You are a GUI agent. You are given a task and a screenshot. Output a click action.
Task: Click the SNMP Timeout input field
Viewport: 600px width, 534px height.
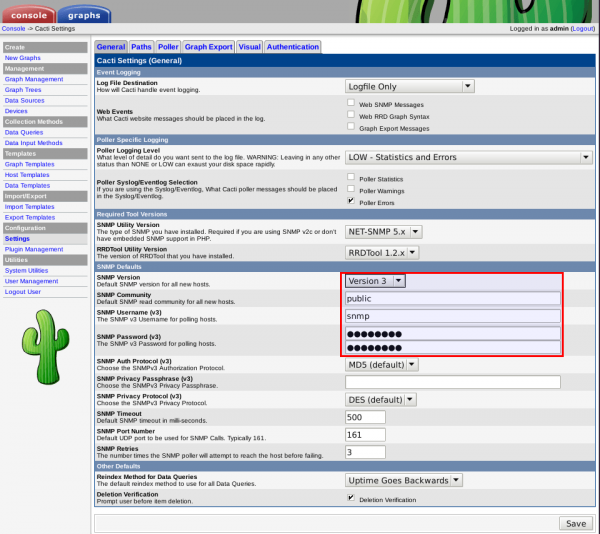coord(367,417)
